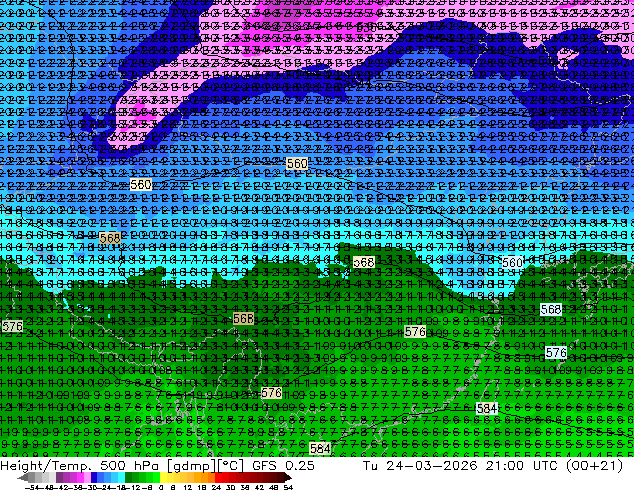634x490 pixels.
Task: Select the bright red legend swatch at 24
Action: pos(218,478)
